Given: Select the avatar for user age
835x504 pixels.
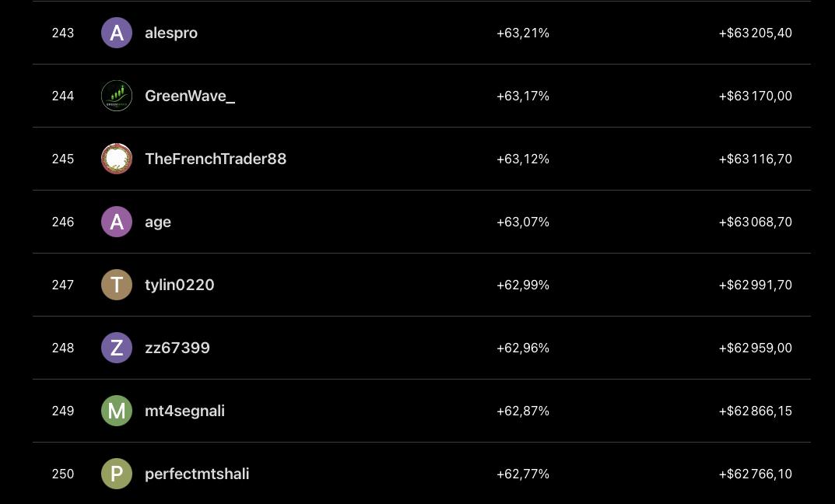Looking at the screenshot, I should (x=117, y=222).
